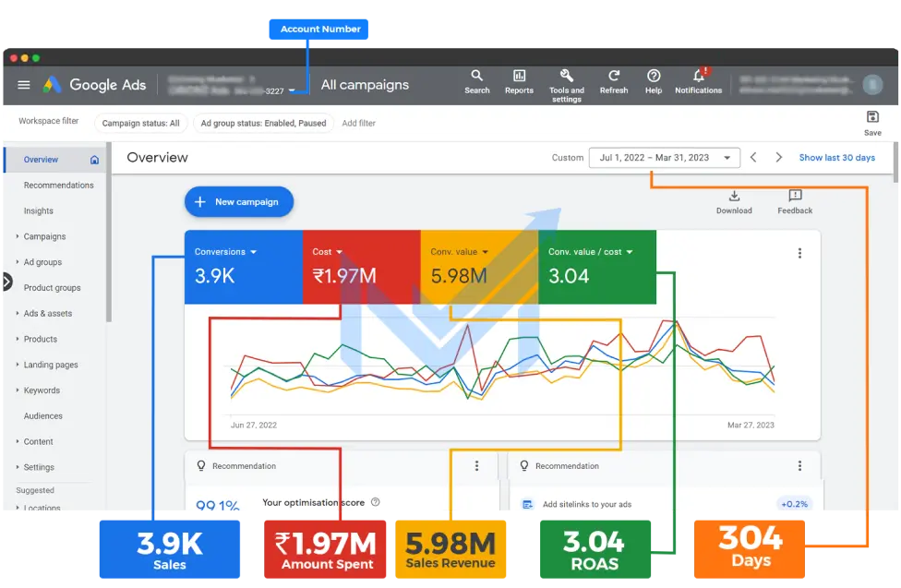Open the Feedback icon
The width and height of the screenshot is (901, 588).
(795, 197)
